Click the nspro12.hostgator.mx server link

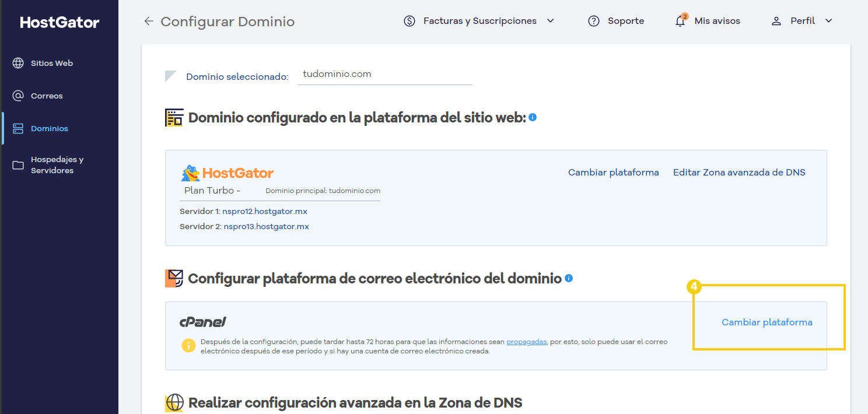click(x=265, y=211)
